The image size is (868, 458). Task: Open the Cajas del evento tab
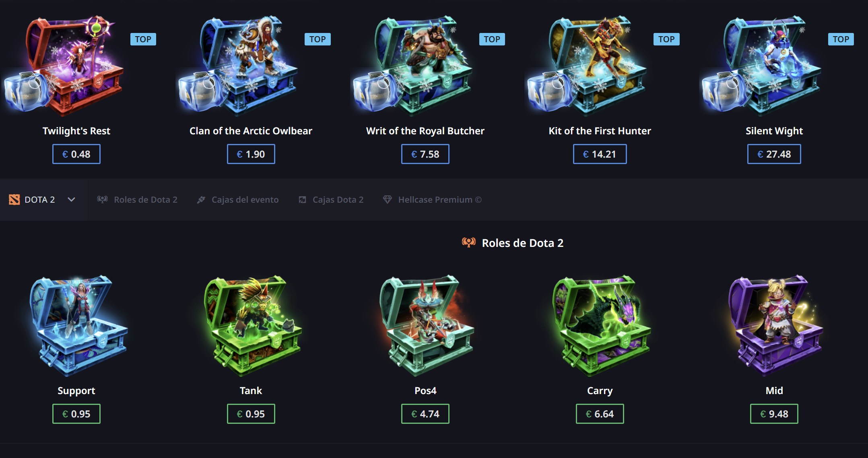point(237,199)
